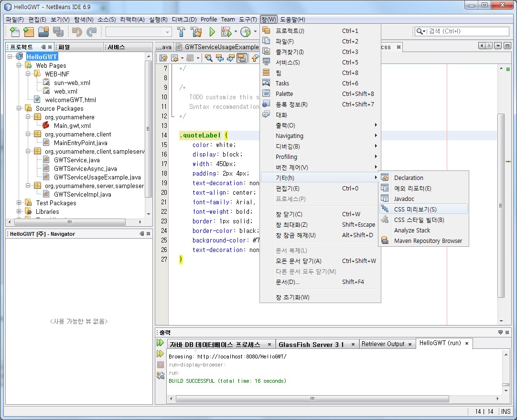
Task: Close the 자바 DB output tab
Action: 269,344
